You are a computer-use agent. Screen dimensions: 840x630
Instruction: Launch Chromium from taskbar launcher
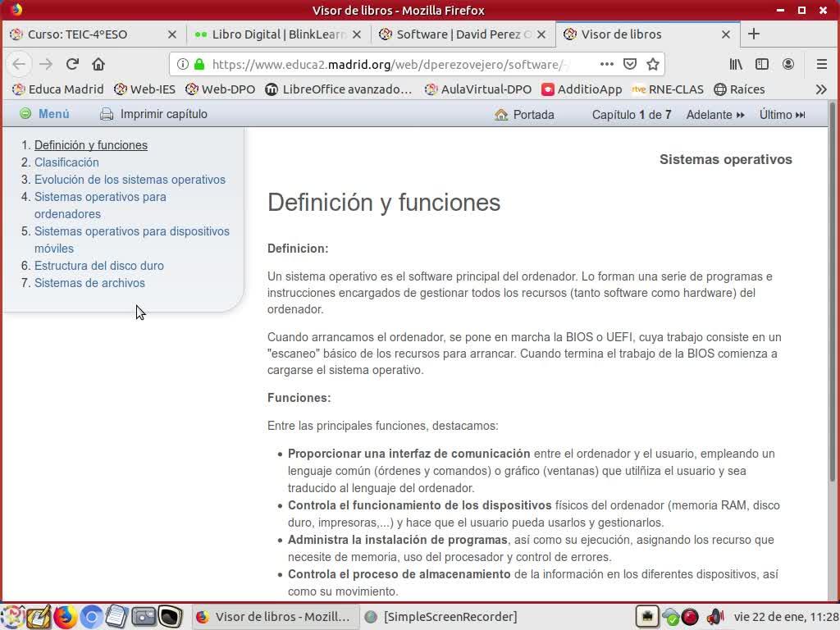(91, 617)
